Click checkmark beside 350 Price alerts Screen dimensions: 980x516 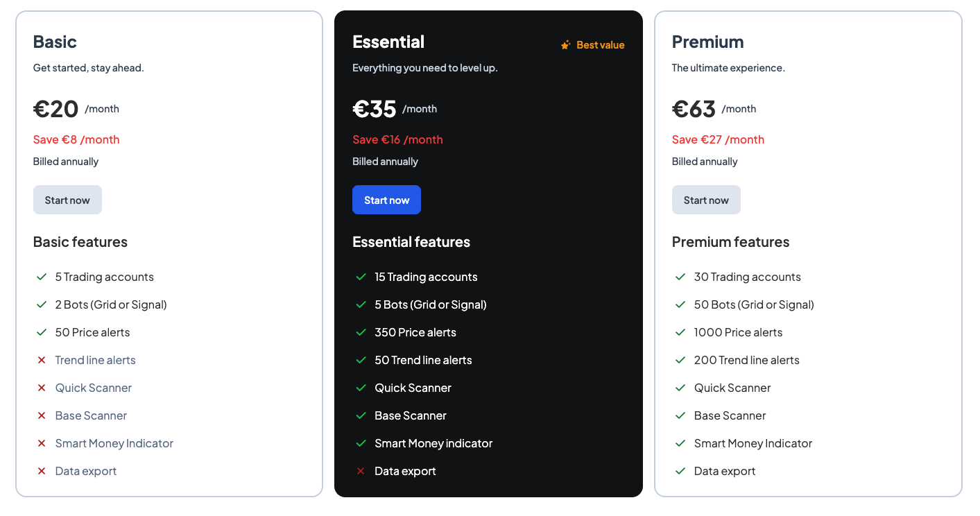pyautogui.click(x=361, y=332)
